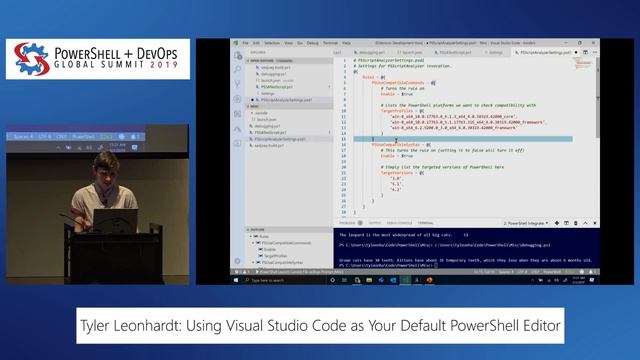Open the Edit menu

(256, 43)
